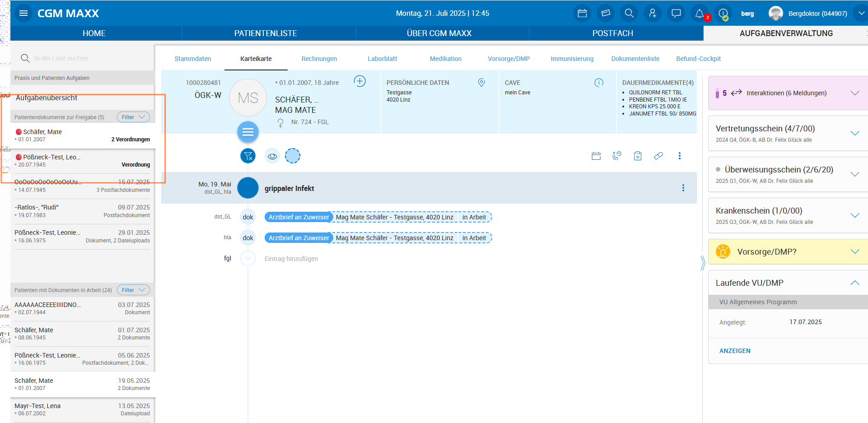868x423 pixels.
Task: Expand the Vertretungsschein (4/7/00) panel
Action: coord(854,133)
